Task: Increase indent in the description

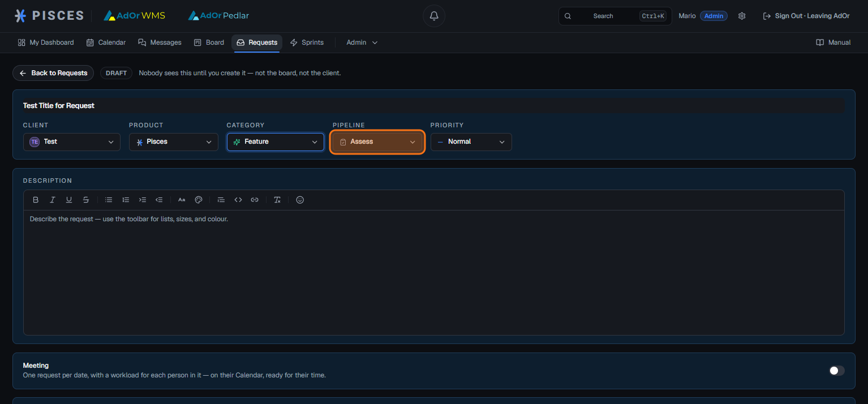Action: (143, 200)
